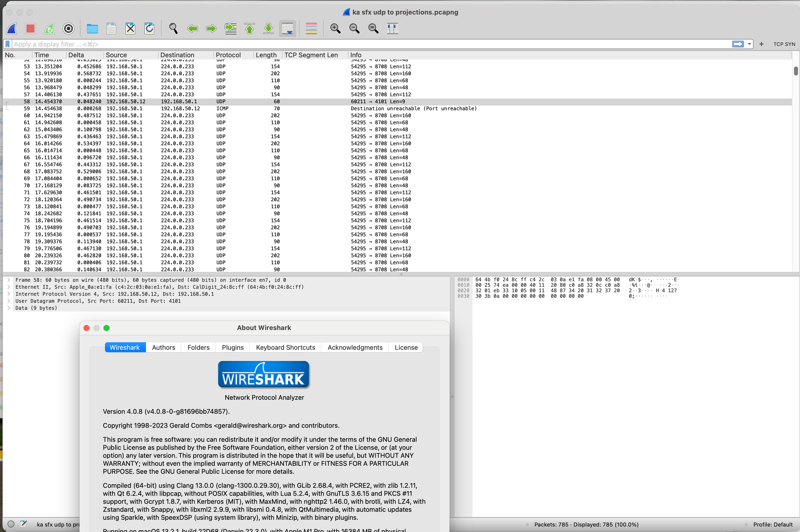This screenshot has width=800, height=532.
Task: Expand the User Datagram Protocol details
Action: tap(9, 301)
